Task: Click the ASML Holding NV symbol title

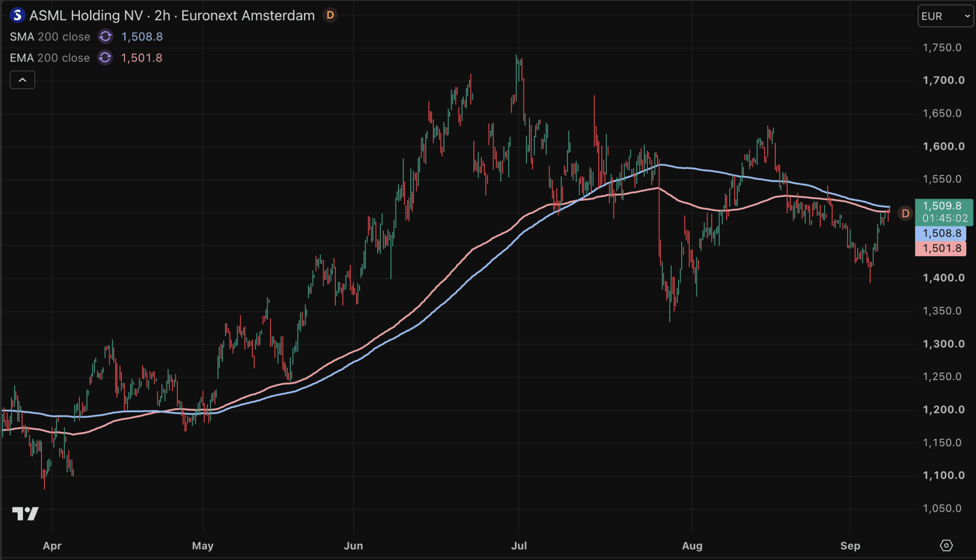Action: [x=172, y=16]
